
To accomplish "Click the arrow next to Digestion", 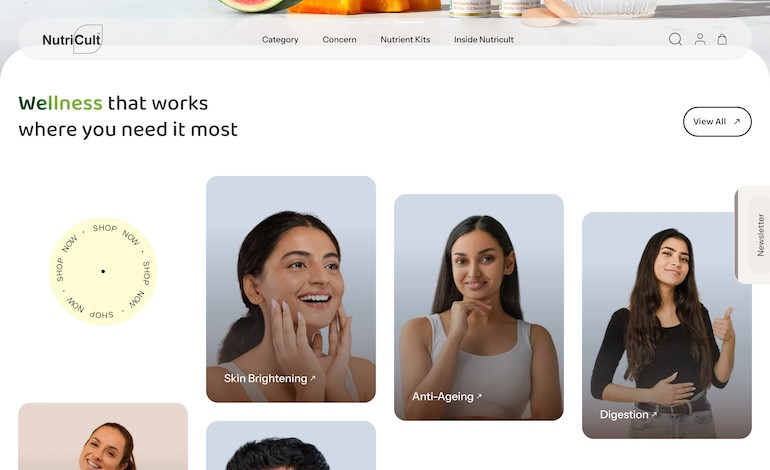I will tap(654, 414).
